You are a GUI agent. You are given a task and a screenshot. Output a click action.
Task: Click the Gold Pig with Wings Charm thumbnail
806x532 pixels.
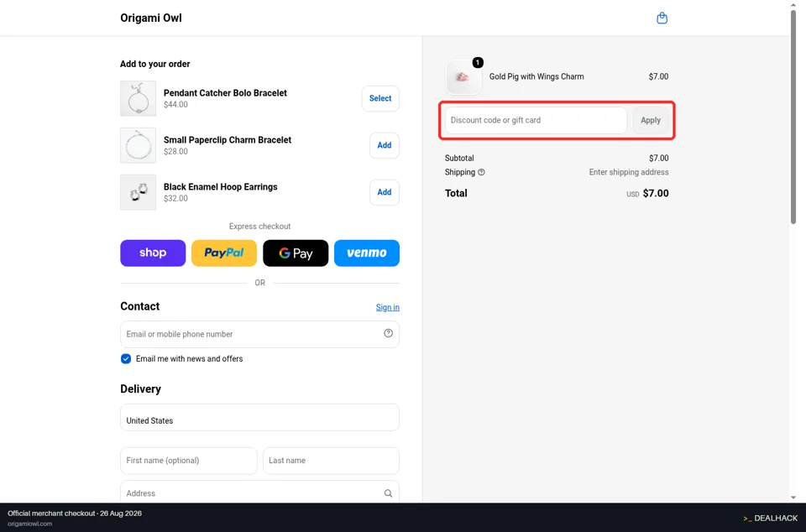[463, 77]
